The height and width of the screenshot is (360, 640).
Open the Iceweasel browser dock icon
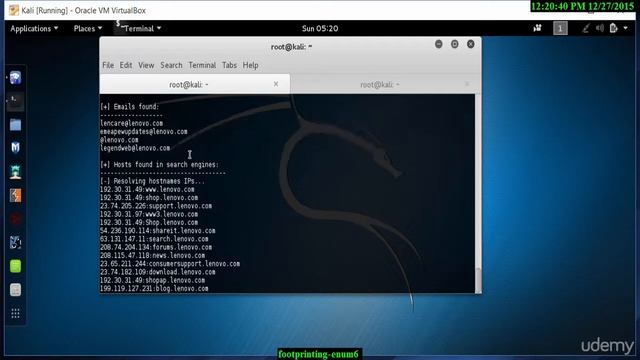pos(16,78)
